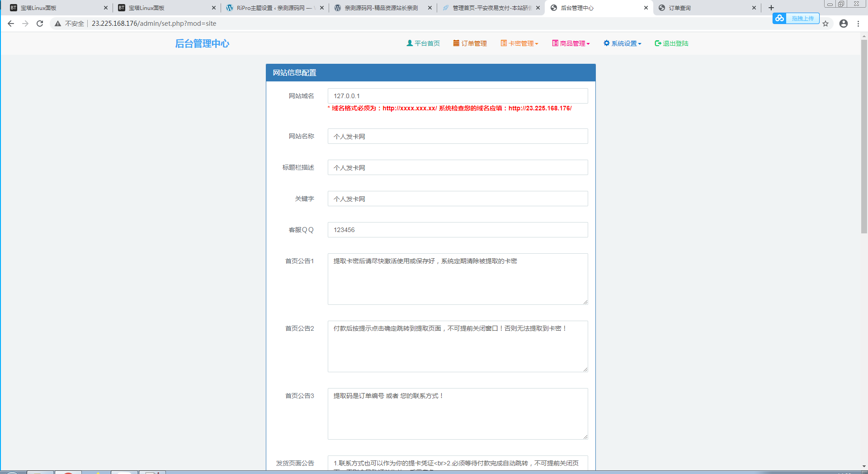Bookmark this page with the star icon

pyautogui.click(x=826, y=24)
